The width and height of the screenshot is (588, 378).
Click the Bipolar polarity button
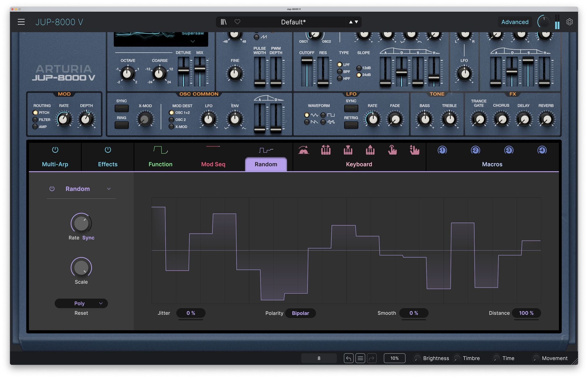tap(300, 313)
